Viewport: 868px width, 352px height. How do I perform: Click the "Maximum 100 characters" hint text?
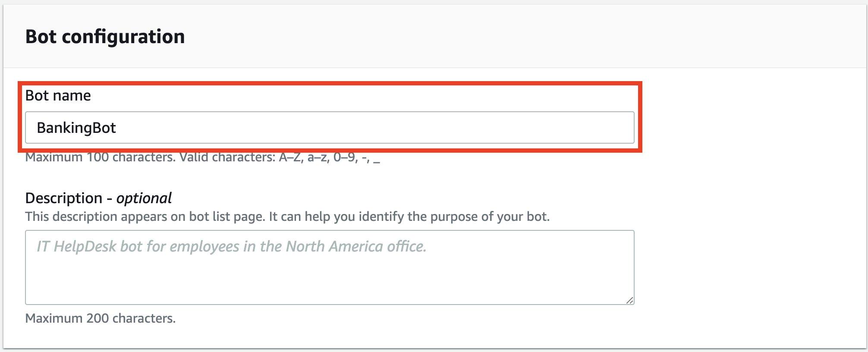pos(100,157)
